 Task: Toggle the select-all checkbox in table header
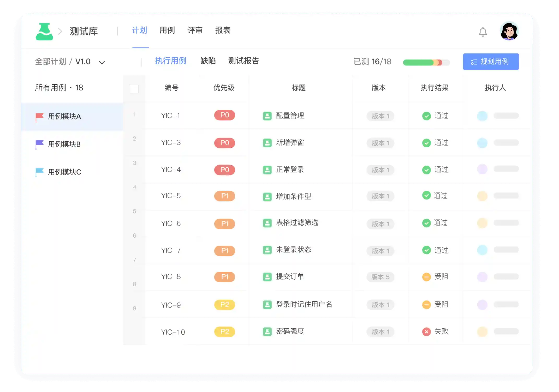[x=134, y=89]
